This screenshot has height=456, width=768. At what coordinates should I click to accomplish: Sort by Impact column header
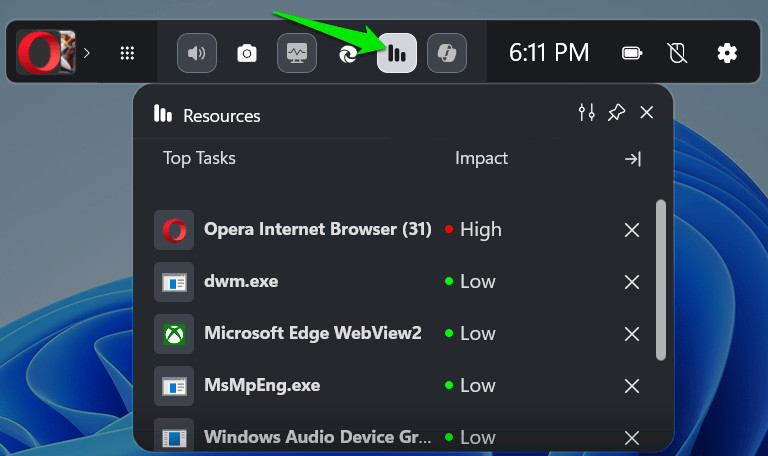click(x=481, y=158)
